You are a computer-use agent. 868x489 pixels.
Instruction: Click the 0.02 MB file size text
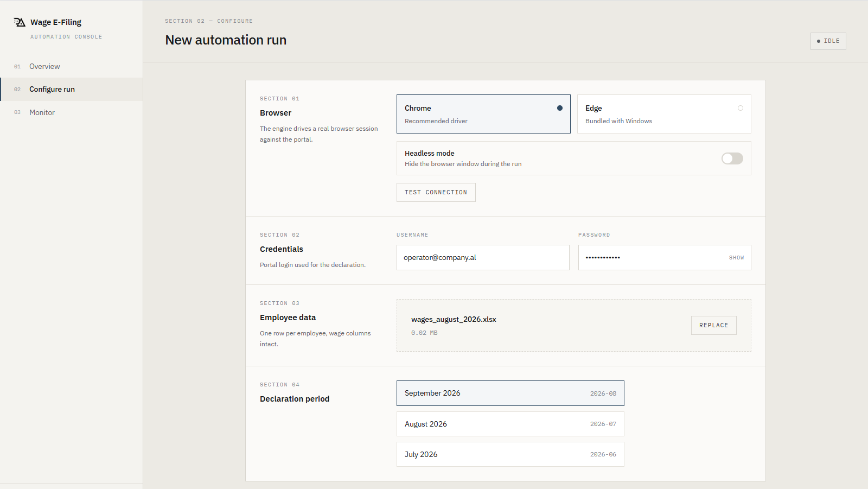point(424,333)
